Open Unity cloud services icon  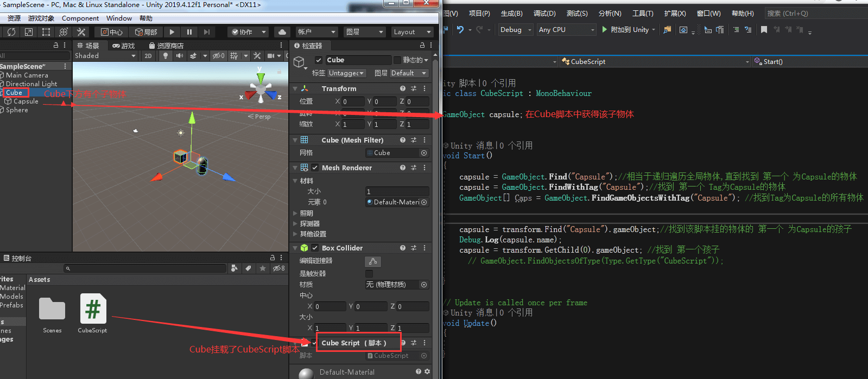click(x=282, y=32)
